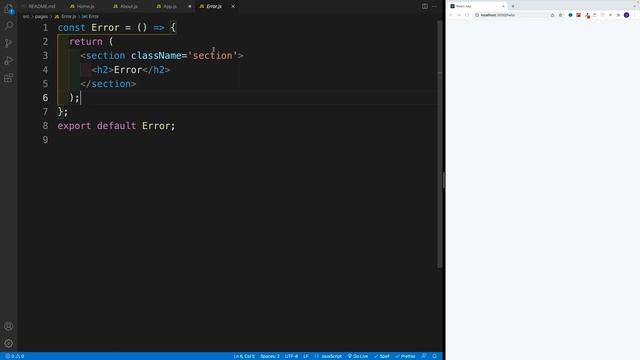Change file encoding UTF-8
This screenshot has height=360, width=640.
(x=291, y=356)
